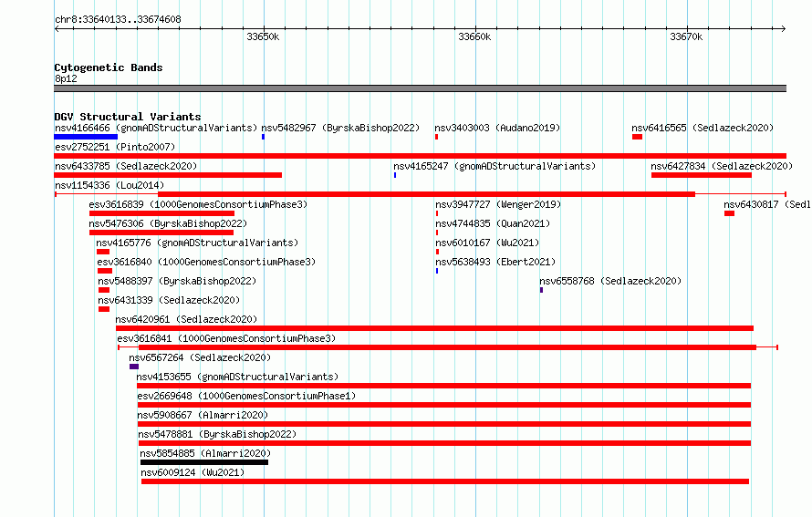The image size is (812, 517).
Task: Select the red nsv4153655 variant bar
Action: [443, 386]
